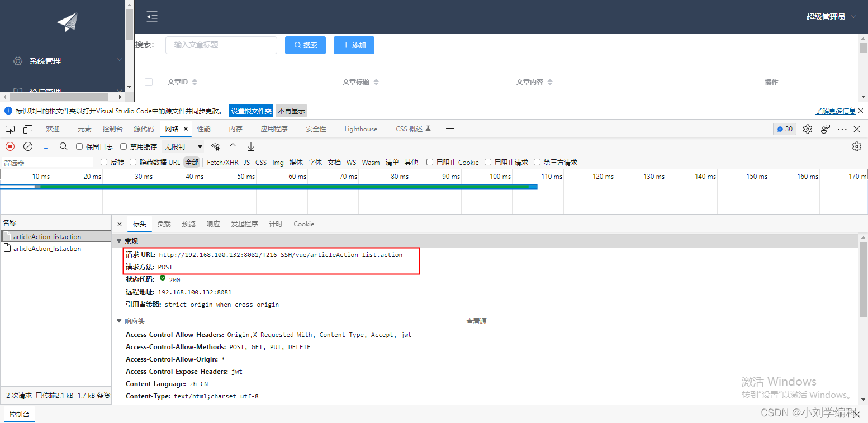Open the 计时 request tab

[276, 224]
